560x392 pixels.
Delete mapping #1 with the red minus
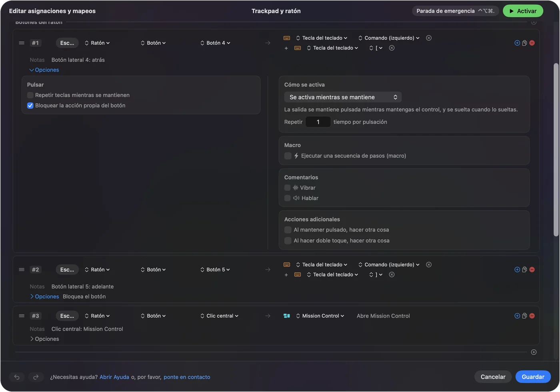532,43
